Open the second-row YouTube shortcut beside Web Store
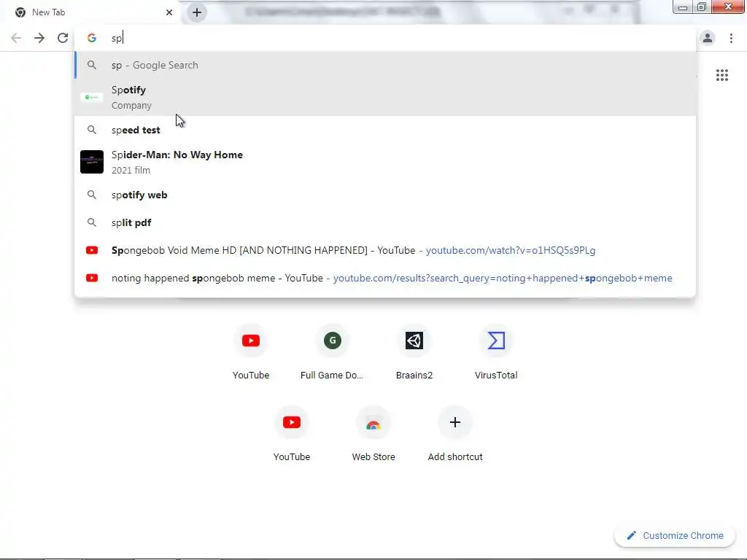Image resolution: width=747 pixels, height=560 pixels. point(292,434)
